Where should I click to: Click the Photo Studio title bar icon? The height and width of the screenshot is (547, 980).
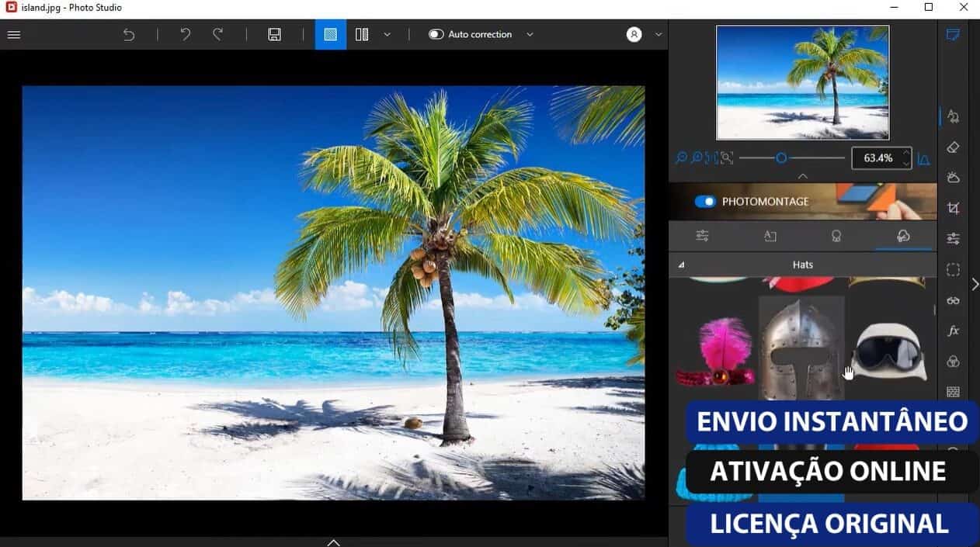(11, 8)
